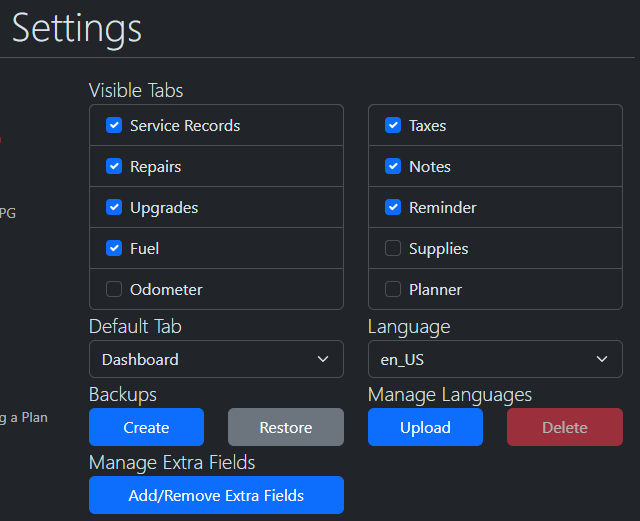Toggle the Upgrades checkbox off
This screenshot has height=521, width=640.
click(x=114, y=208)
